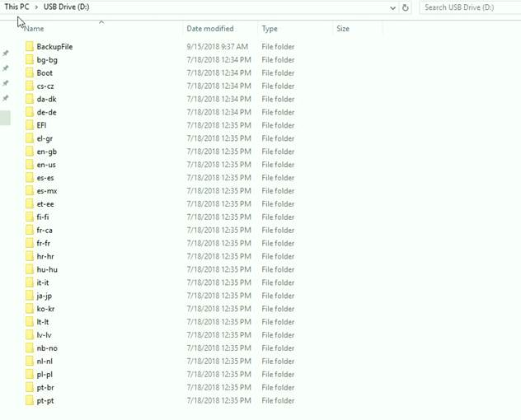The height and width of the screenshot is (420, 521).
Task: Click the da-dk folder icon
Action: (30, 99)
